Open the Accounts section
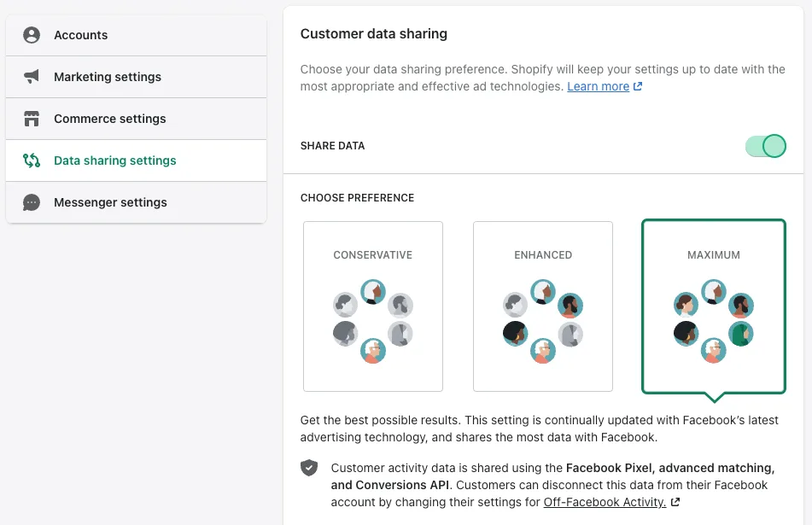 pyautogui.click(x=137, y=35)
